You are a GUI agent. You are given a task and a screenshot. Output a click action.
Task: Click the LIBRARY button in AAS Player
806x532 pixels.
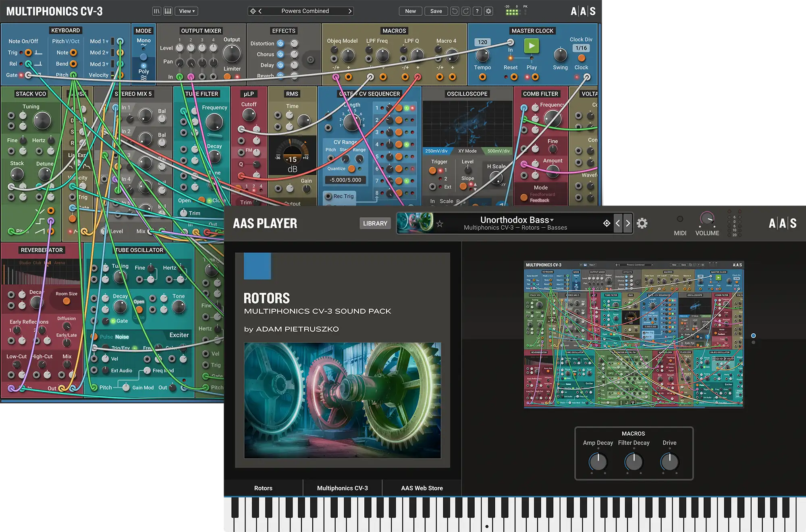375,223
